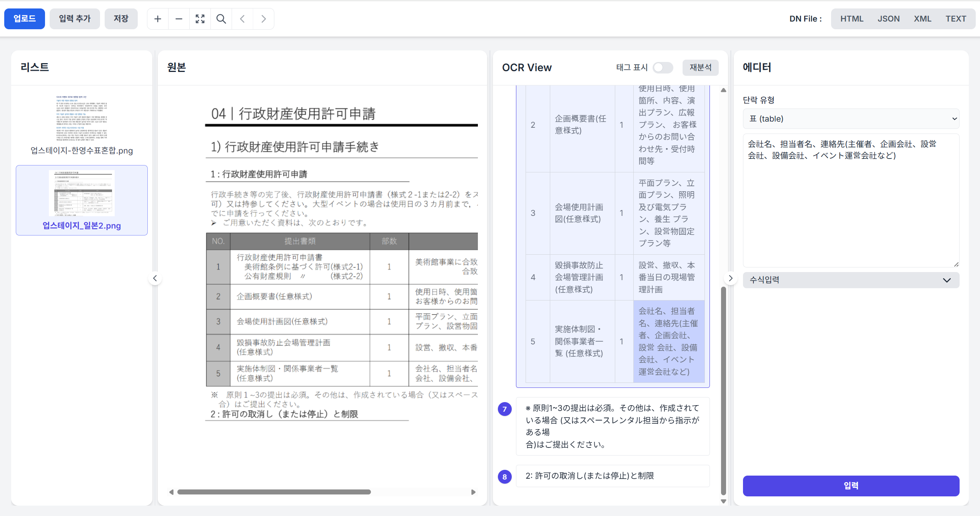
Task: Click the fit-to-screen expand icon
Action: click(200, 19)
